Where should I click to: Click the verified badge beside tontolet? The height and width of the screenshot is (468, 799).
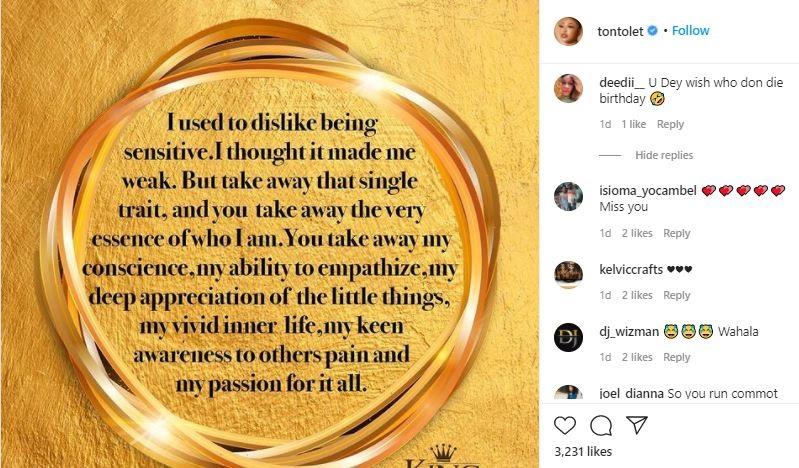point(653,31)
